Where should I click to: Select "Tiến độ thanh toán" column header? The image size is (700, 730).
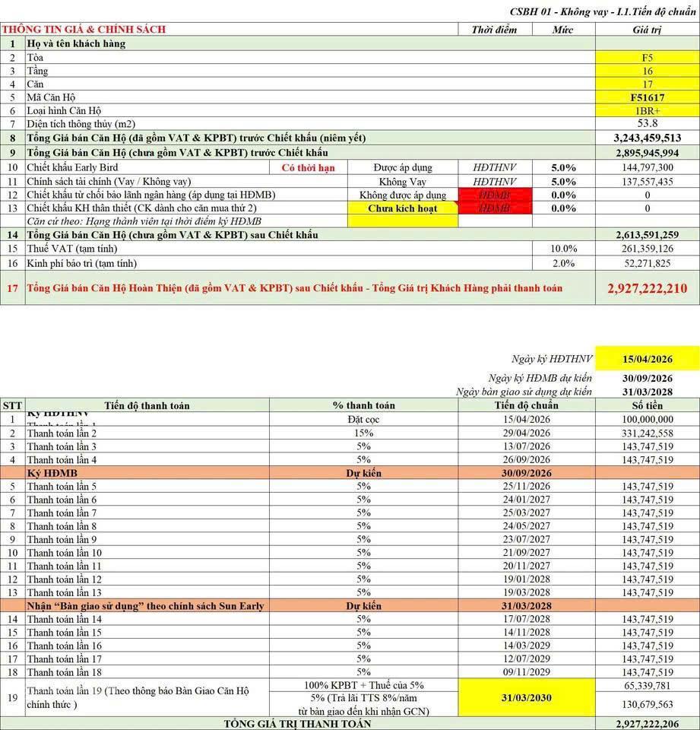point(147,405)
